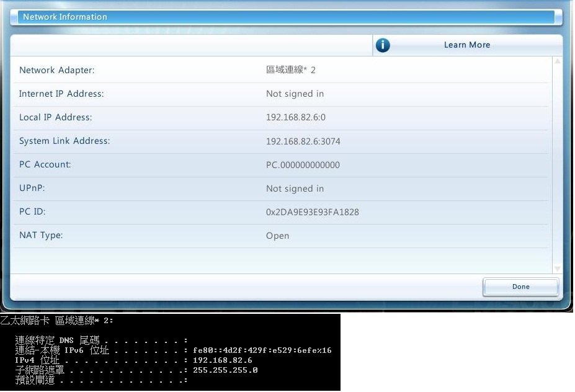Click the blue info icon beside Learn More

coord(383,45)
